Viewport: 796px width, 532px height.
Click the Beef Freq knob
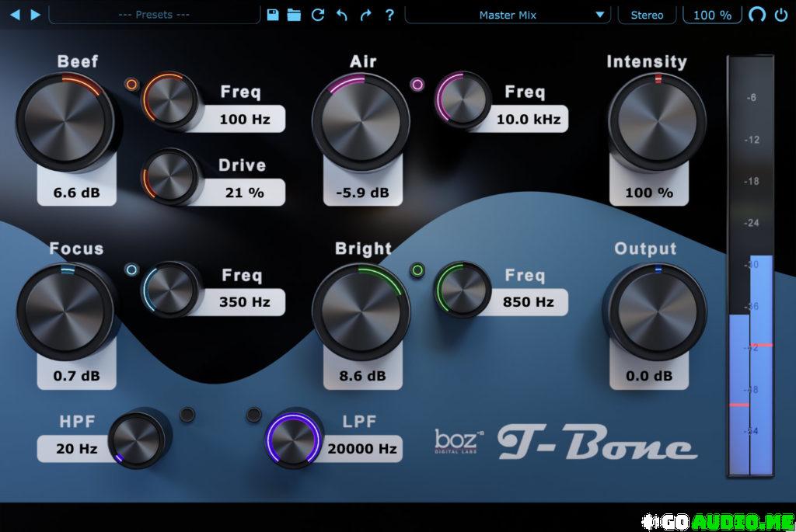[x=169, y=100]
